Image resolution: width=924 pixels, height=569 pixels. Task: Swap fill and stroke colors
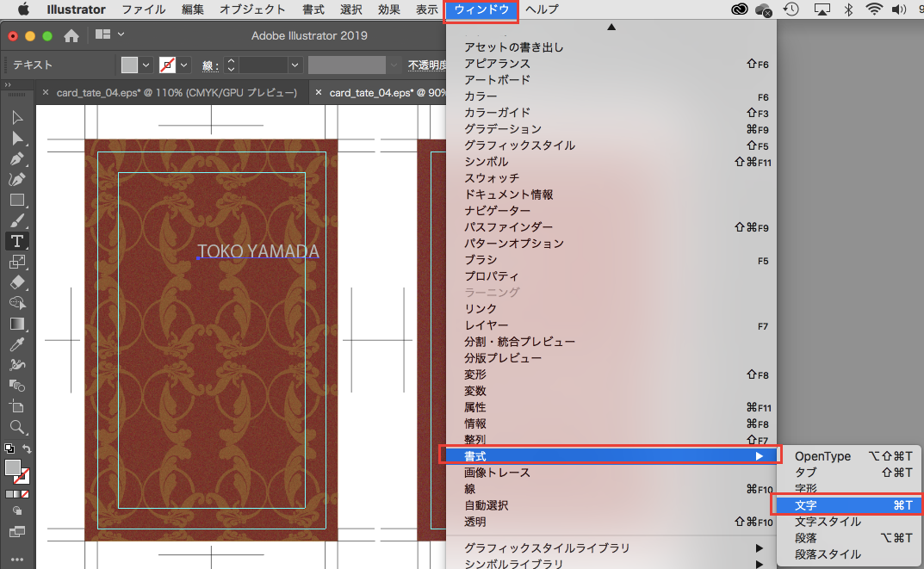coord(28,448)
